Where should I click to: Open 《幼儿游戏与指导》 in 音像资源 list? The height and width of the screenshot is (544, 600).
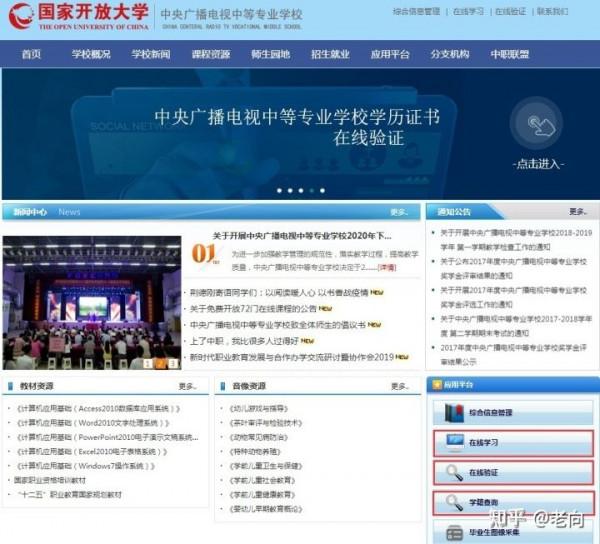[x=257, y=408]
